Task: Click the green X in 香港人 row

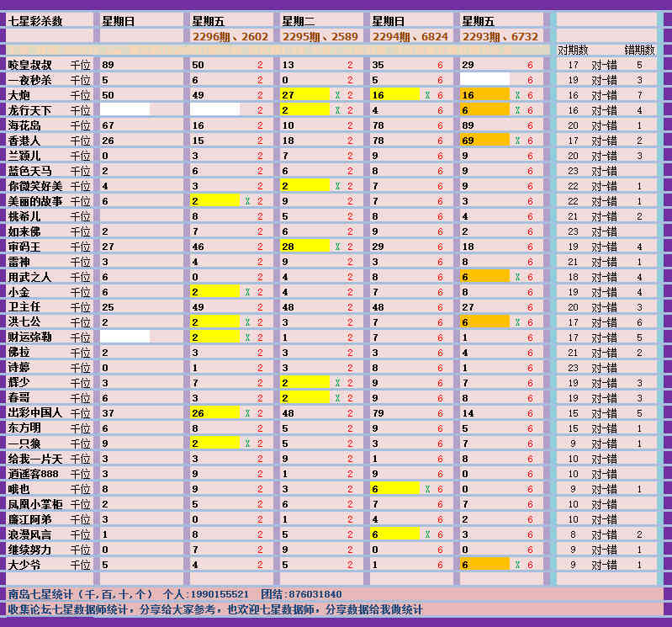Action: [518, 141]
